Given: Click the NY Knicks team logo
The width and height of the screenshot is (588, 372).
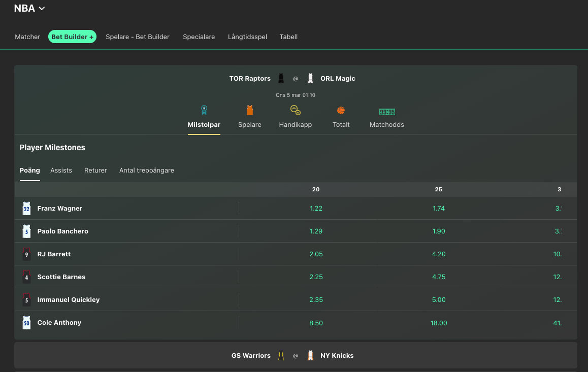Looking at the screenshot, I should [x=310, y=355].
